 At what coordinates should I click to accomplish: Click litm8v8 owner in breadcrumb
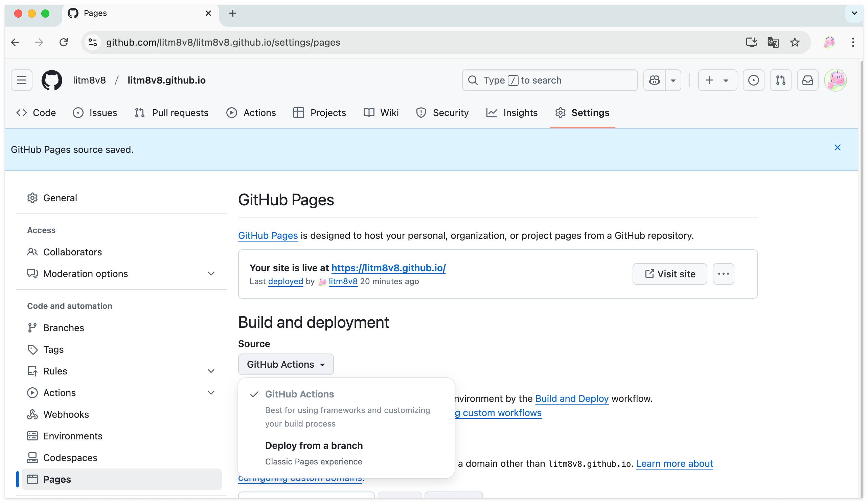tap(89, 80)
